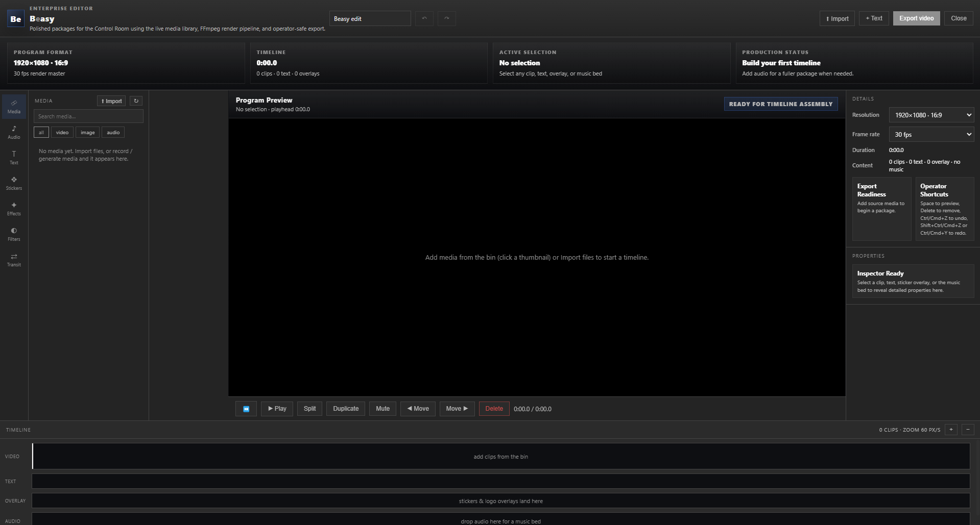
Task: Open the Effects sidebar panel
Action: [x=14, y=209]
